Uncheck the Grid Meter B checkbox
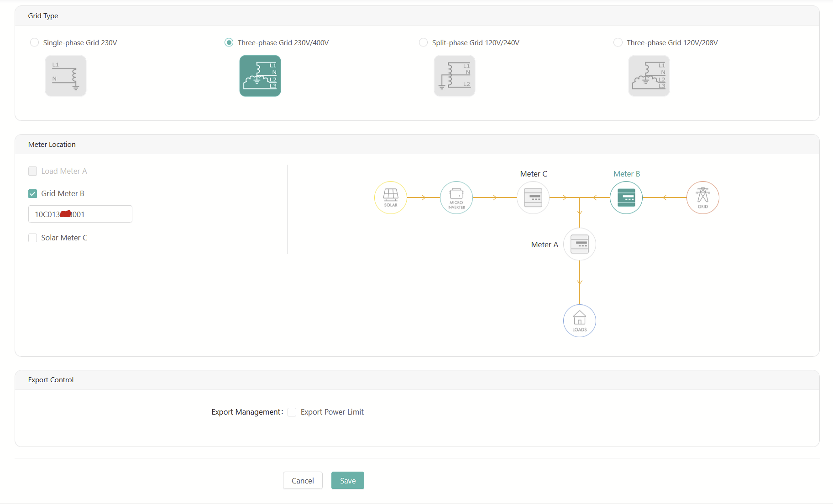The width and height of the screenshot is (833, 504). 32,193
